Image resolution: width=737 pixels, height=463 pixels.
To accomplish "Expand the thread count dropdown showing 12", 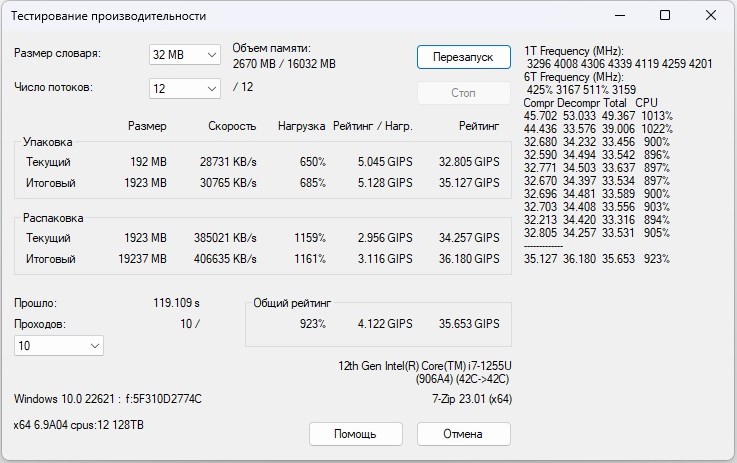I will point(184,89).
